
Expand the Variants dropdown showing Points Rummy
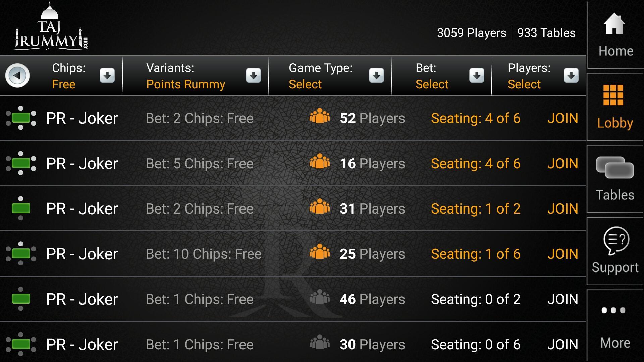click(253, 76)
